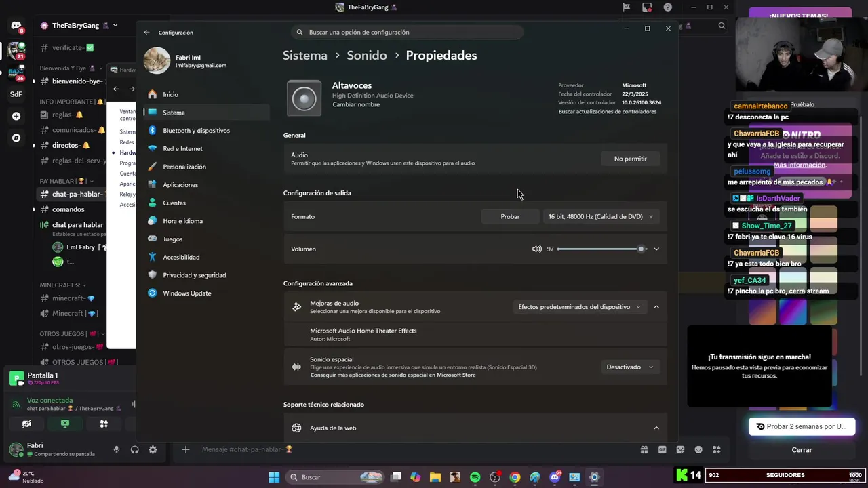The width and height of the screenshot is (868, 488).
Task: Click Probar 2 semanas Nitro button
Action: 802,426
